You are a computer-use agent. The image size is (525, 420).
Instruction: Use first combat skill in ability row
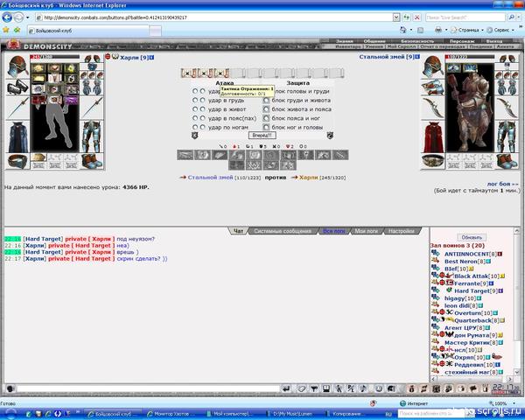point(185,155)
